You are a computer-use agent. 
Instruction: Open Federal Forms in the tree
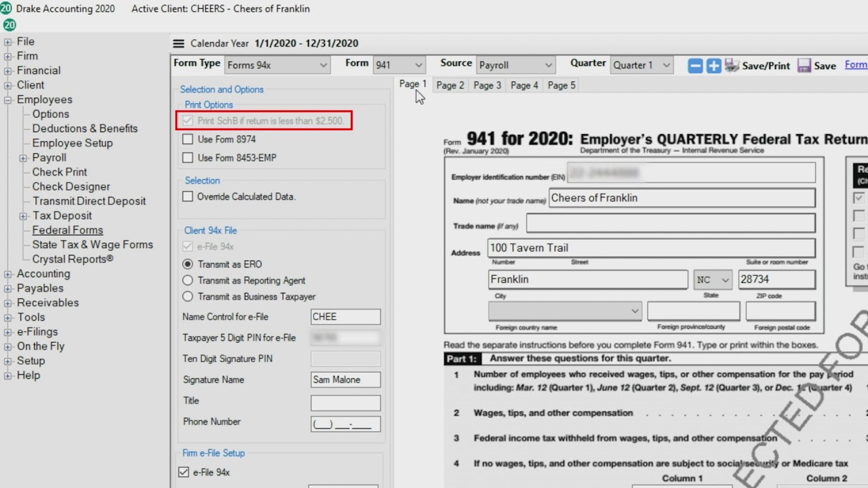68,230
